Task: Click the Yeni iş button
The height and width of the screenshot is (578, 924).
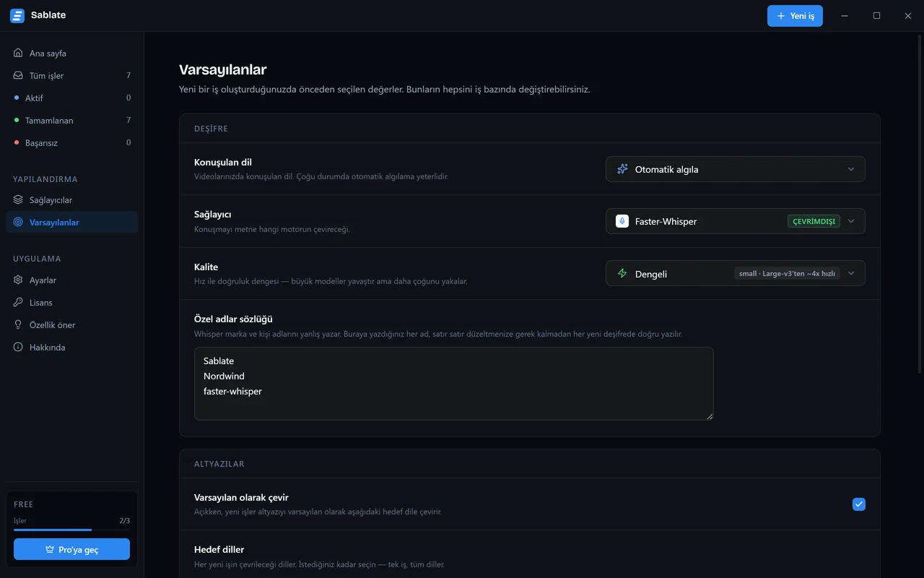Action: coord(795,16)
